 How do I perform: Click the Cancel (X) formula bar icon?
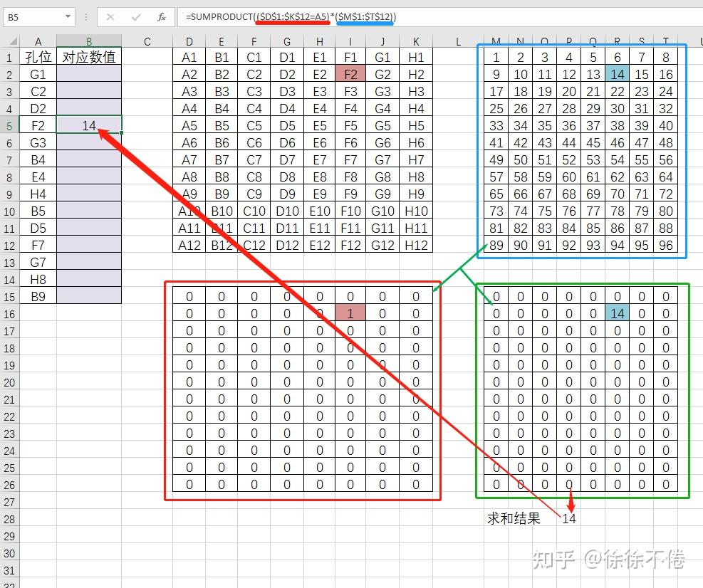[110, 18]
